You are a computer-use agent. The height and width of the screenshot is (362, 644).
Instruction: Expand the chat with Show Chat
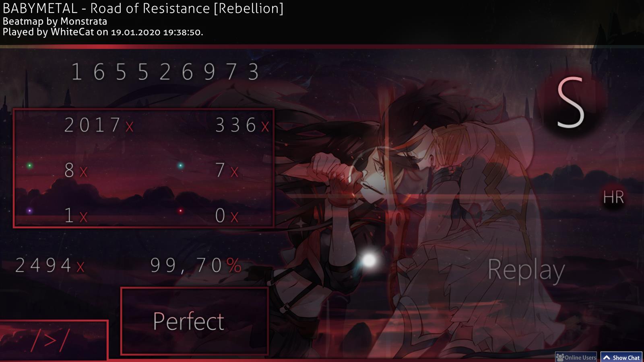[x=622, y=357]
